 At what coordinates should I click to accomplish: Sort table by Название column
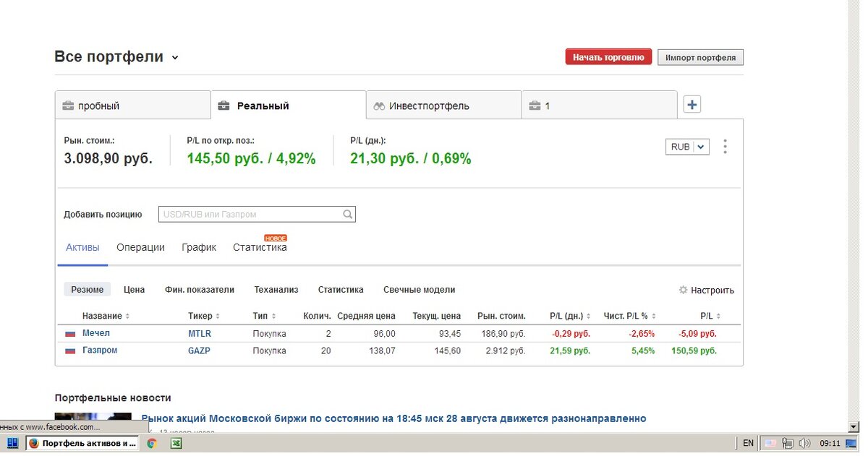click(106, 316)
